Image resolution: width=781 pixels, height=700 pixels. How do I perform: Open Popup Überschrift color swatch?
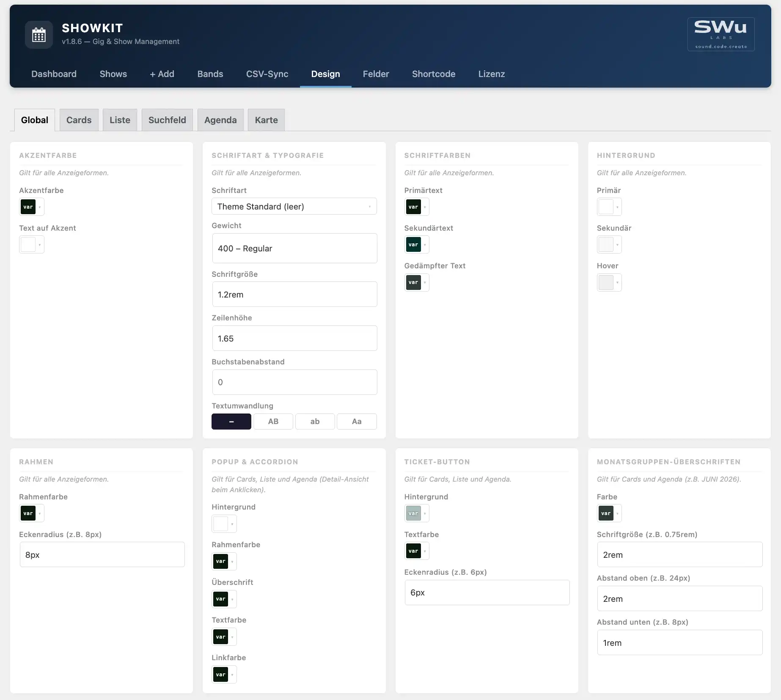click(x=224, y=599)
